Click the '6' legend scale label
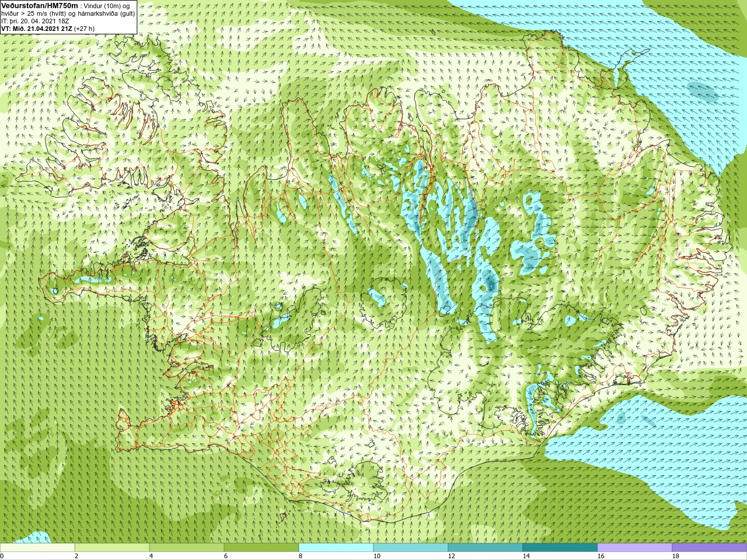The height and width of the screenshot is (560, 747). 226,556
